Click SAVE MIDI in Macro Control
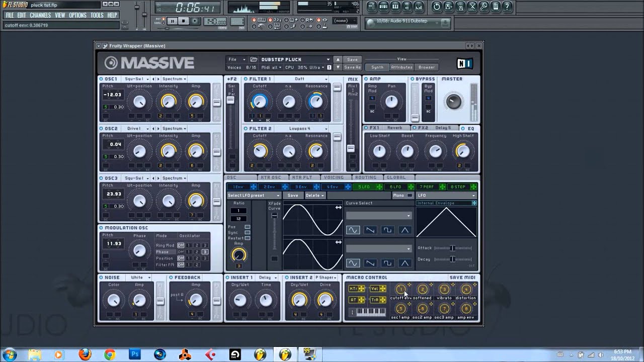The width and height of the screenshot is (644, 362). click(462, 278)
